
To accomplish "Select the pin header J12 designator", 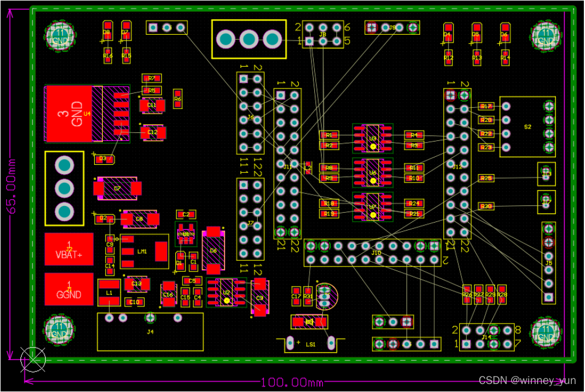I will tap(457, 167).
